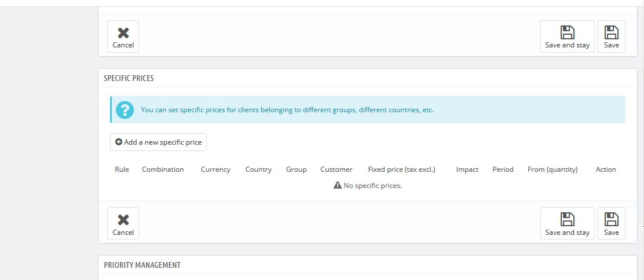Click the Country column header
644x280 pixels.
coord(258,170)
